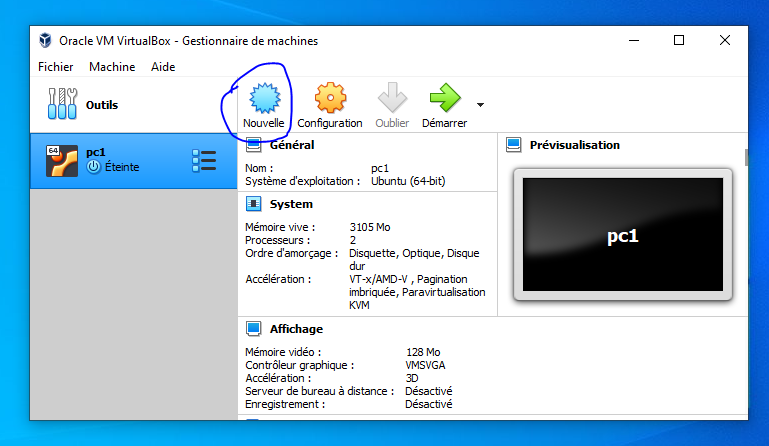Select the pc1 machine name in list
Image resolution: width=769 pixels, height=446 pixels.
pyautogui.click(x=96, y=152)
